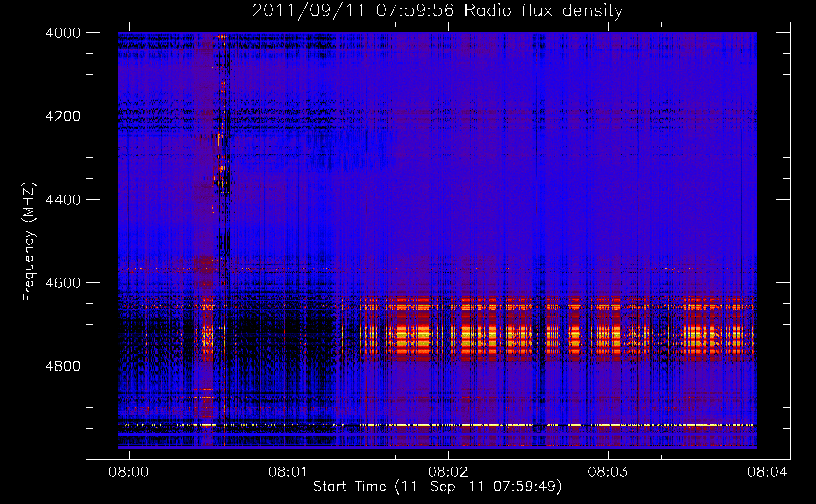
Task: Click the "Frequency (MHZ)" axis title
Action: click(x=29, y=242)
